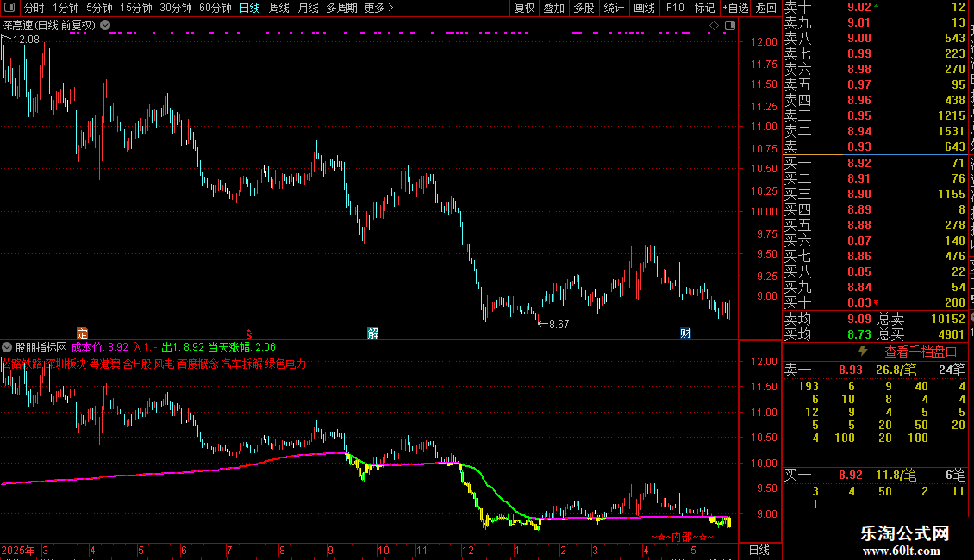This screenshot has width=974, height=560.
Task: Open dropdown next to 深高速 title
Action: tap(105, 26)
